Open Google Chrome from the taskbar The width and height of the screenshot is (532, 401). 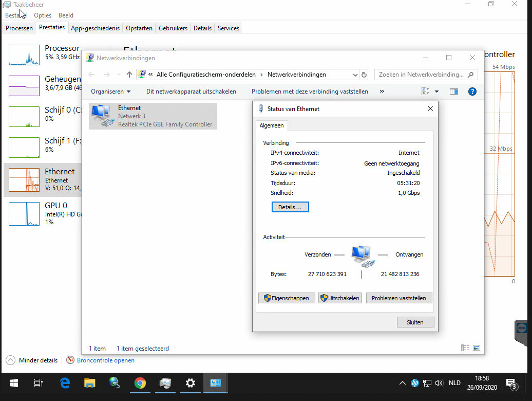click(x=140, y=384)
